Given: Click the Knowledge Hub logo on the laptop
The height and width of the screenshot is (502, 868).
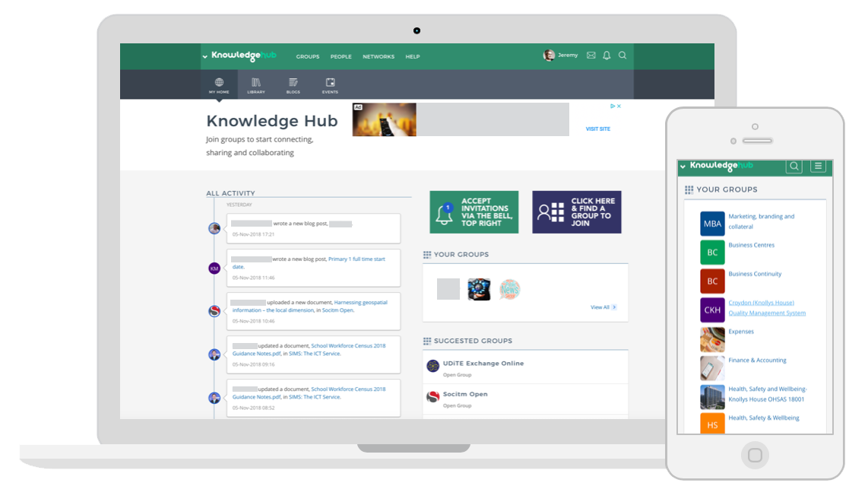Looking at the screenshot, I should [243, 56].
